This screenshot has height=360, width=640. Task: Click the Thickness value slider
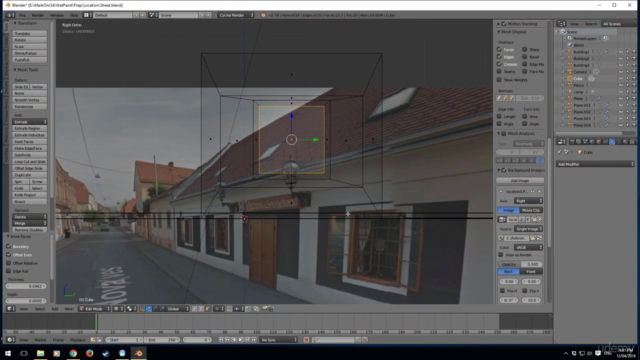click(26, 286)
